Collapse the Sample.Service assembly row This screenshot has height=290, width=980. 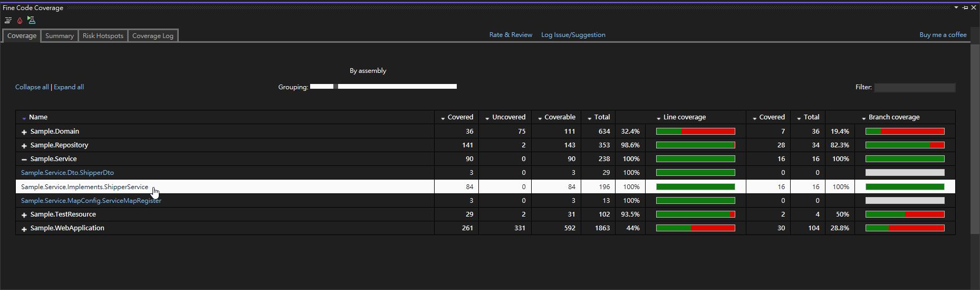24,159
